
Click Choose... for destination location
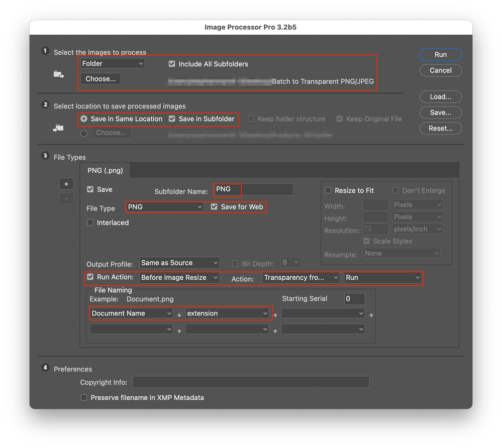(113, 133)
